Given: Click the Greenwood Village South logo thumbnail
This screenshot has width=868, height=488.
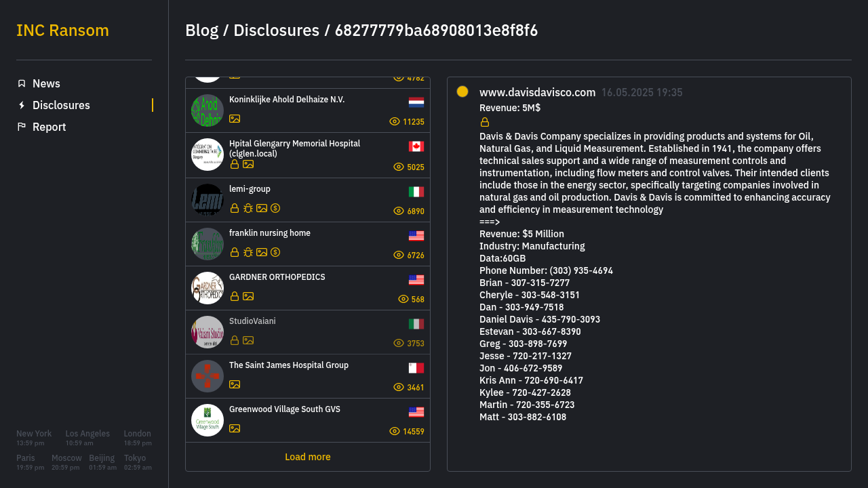Looking at the screenshot, I should point(208,420).
